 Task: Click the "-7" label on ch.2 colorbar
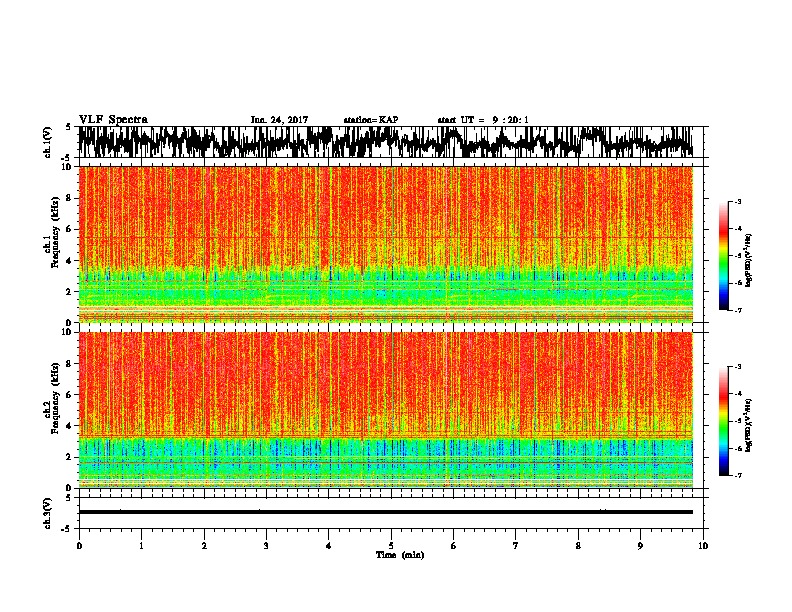tap(737, 476)
